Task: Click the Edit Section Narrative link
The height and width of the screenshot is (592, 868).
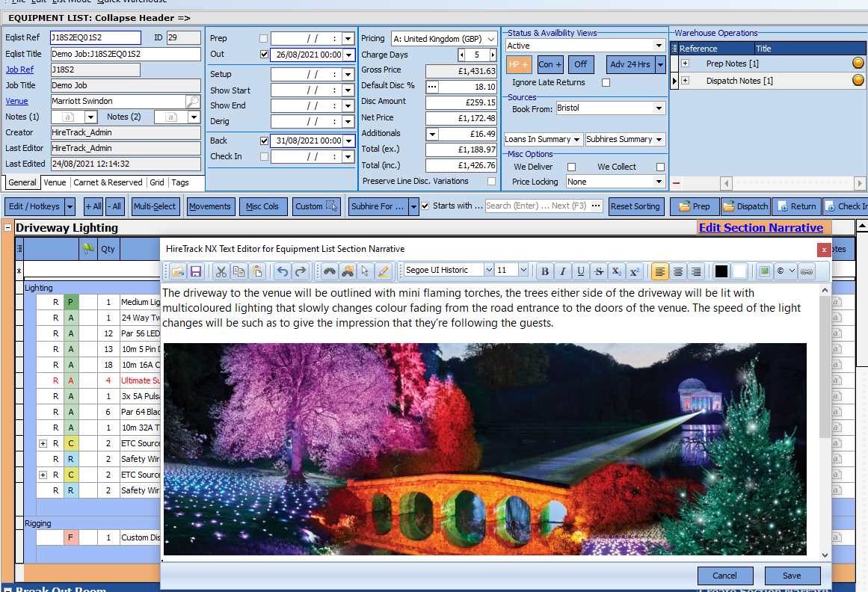Action: click(760, 228)
